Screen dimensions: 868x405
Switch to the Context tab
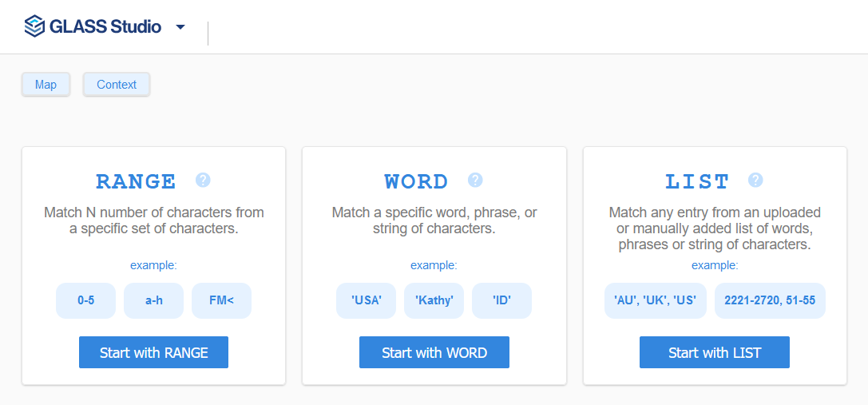pos(117,85)
